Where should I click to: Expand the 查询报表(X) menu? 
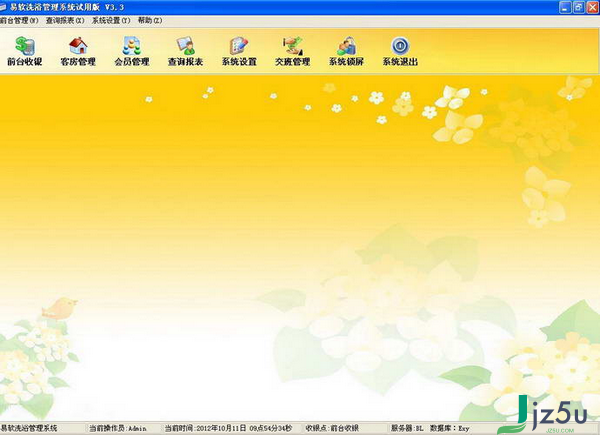pyautogui.click(x=65, y=20)
